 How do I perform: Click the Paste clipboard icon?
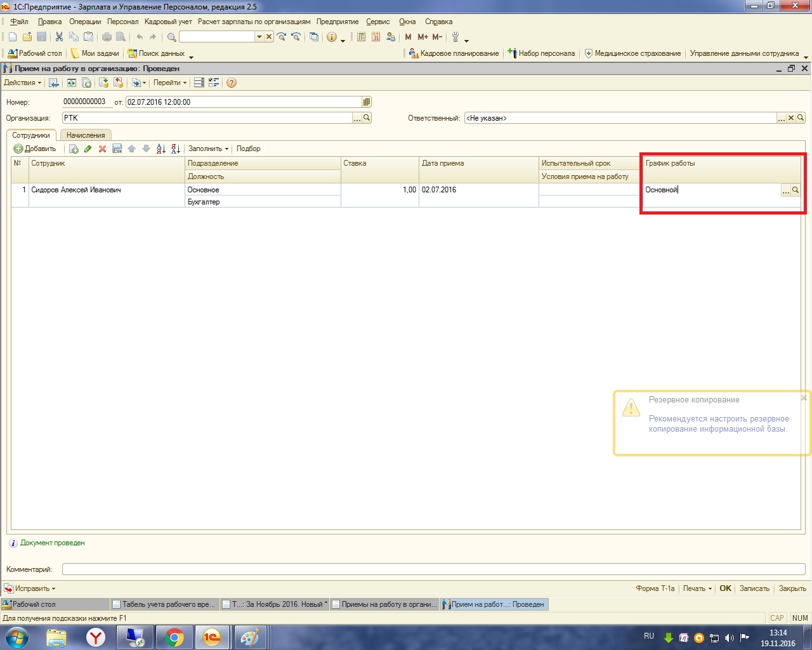[x=88, y=37]
